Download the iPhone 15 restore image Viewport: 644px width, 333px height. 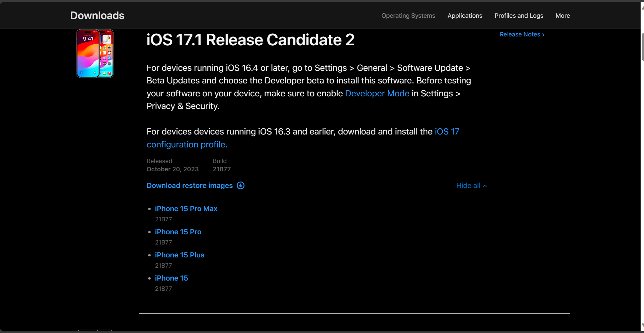(171, 278)
